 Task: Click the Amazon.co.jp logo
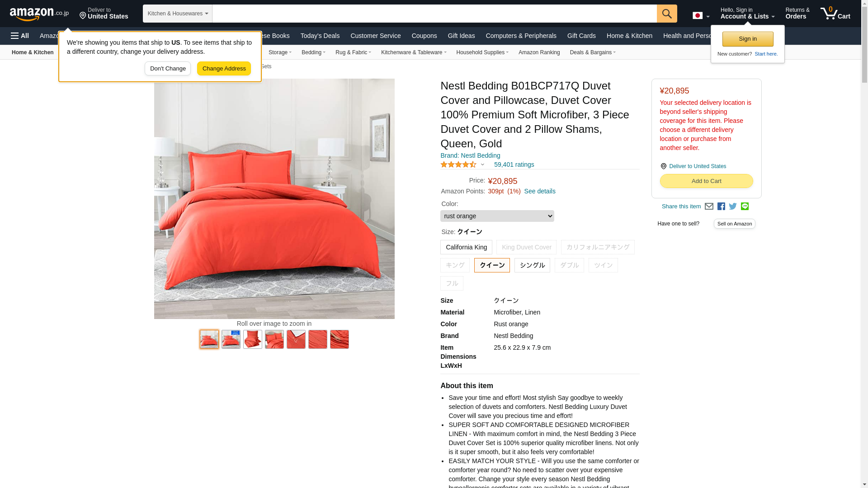click(x=39, y=14)
